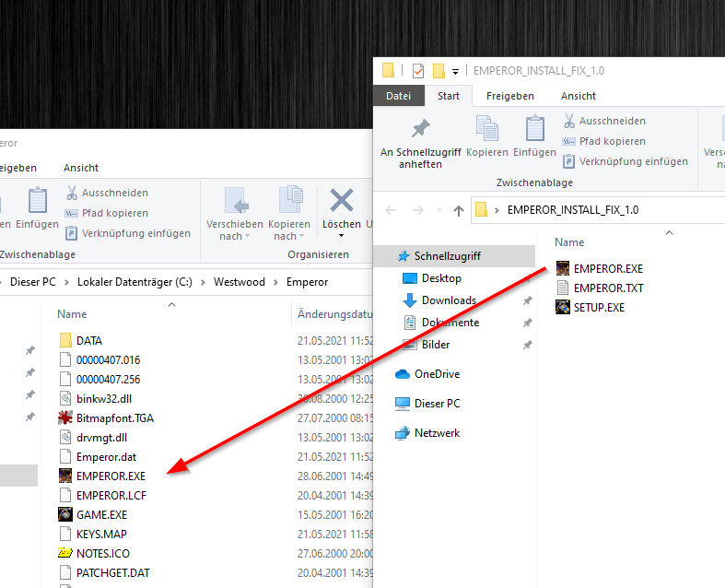The height and width of the screenshot is (588, 725).
Task: Select GAME.EXE file
Action: (x=93, y=515)
